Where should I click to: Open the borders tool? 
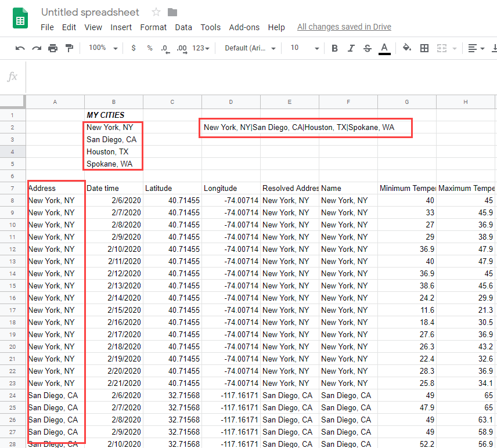(424, 48)
